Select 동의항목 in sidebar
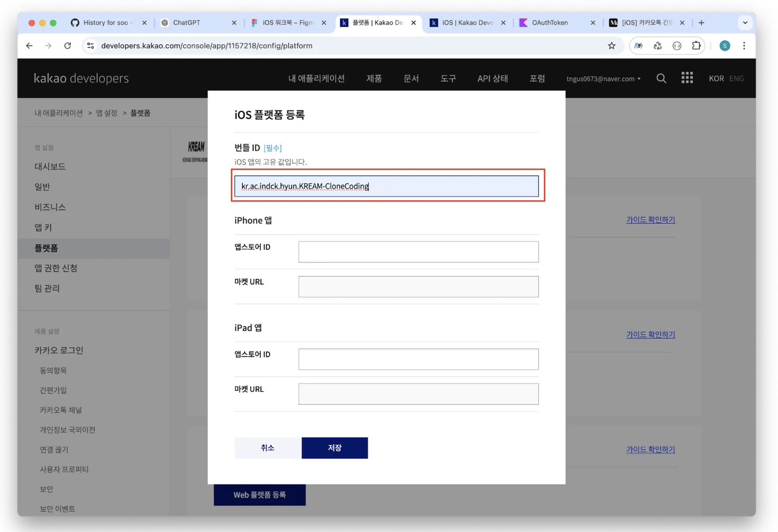 (53, 370)
